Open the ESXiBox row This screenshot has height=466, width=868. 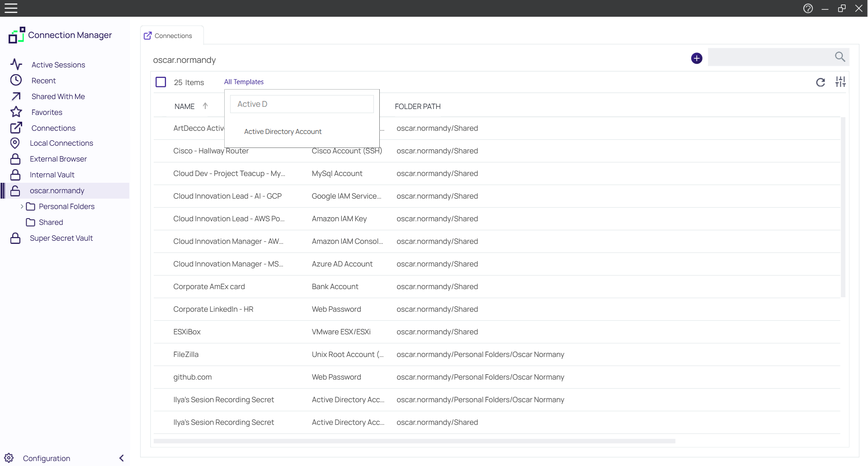pos(496,332)
